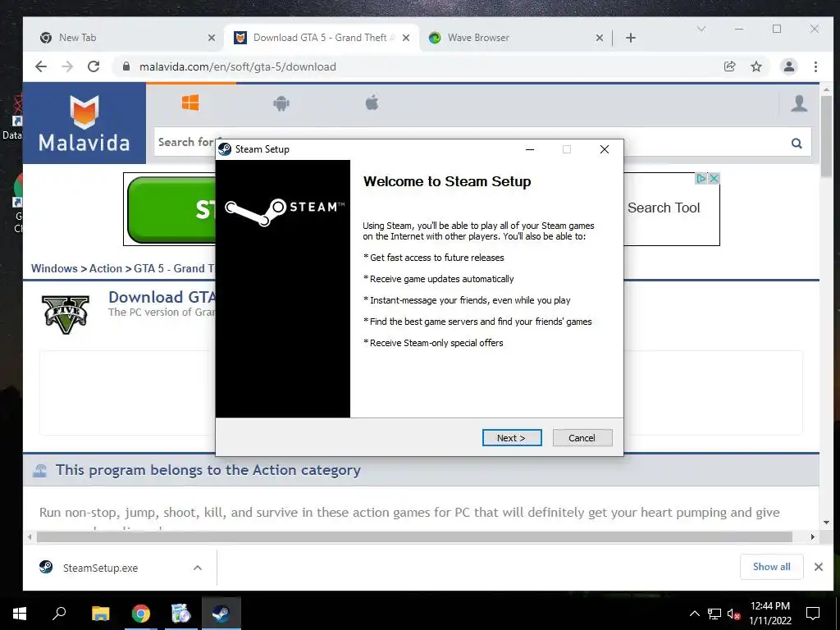The image size is (840, 630).
Task: Open the Chrome three-dot menu
Action: [x=815, y=66]
